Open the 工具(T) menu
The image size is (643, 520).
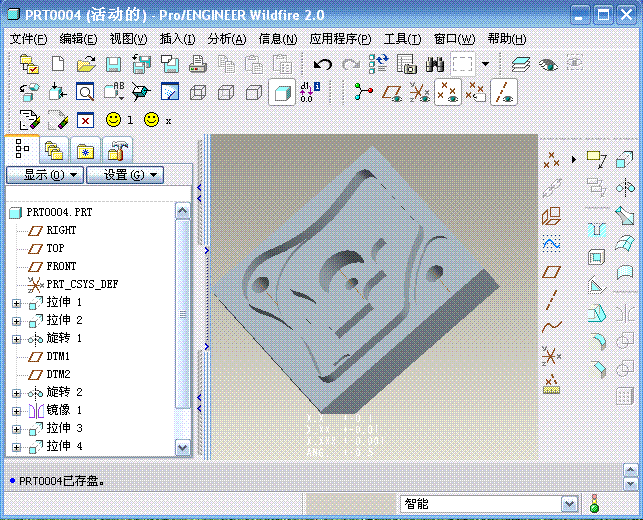[x=402, y=39]
